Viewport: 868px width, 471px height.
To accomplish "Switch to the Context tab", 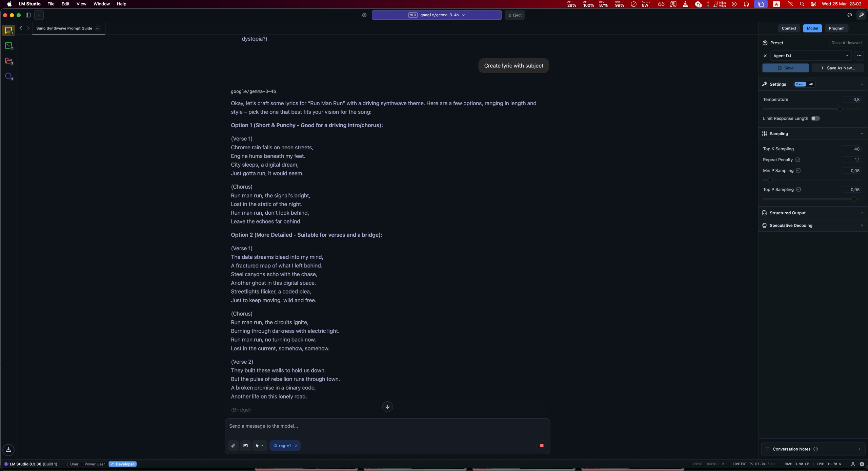I will click(x=789, y=28).
